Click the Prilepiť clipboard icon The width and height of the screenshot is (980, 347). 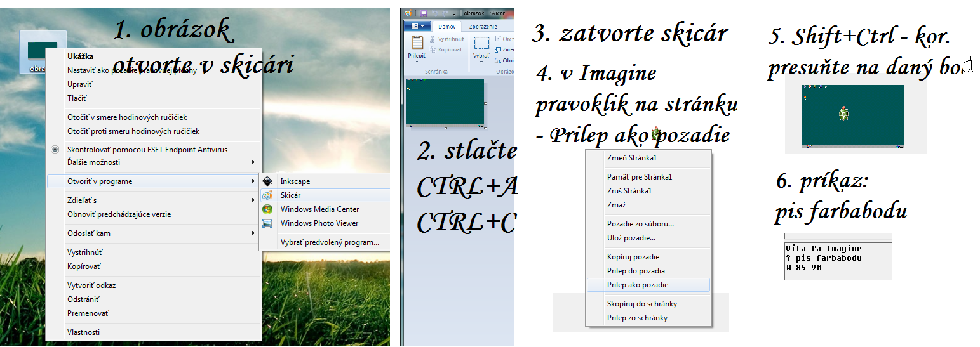tap(417, 43)
